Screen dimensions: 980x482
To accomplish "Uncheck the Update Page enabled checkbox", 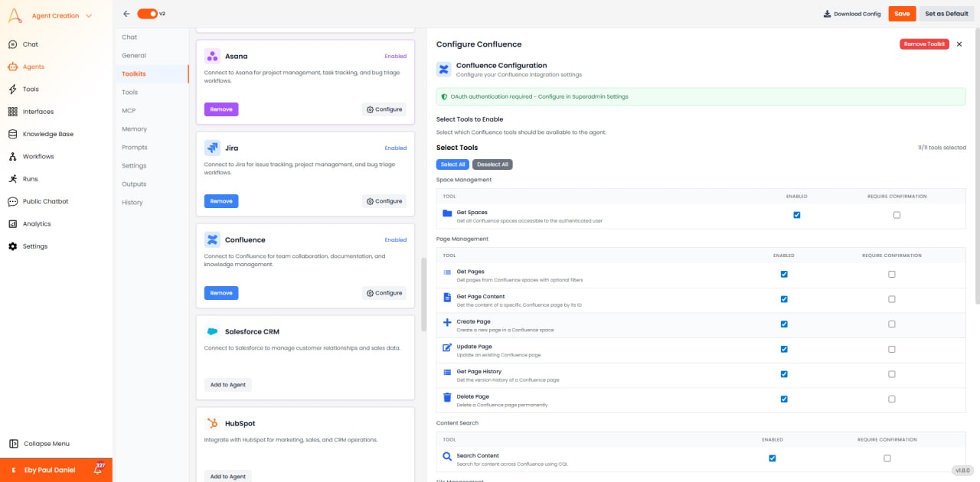I will [x=783, y=349].
